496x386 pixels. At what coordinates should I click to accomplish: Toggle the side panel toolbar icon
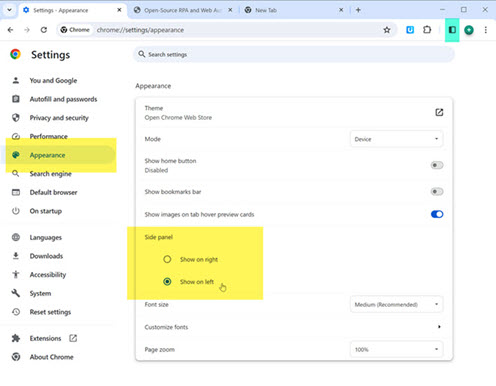click(452, 30)
